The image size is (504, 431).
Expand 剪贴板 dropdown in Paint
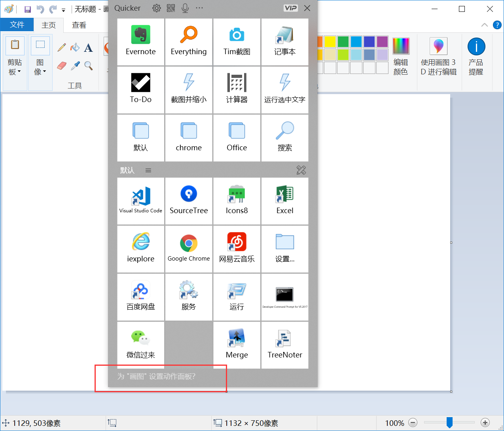(15, 67)
